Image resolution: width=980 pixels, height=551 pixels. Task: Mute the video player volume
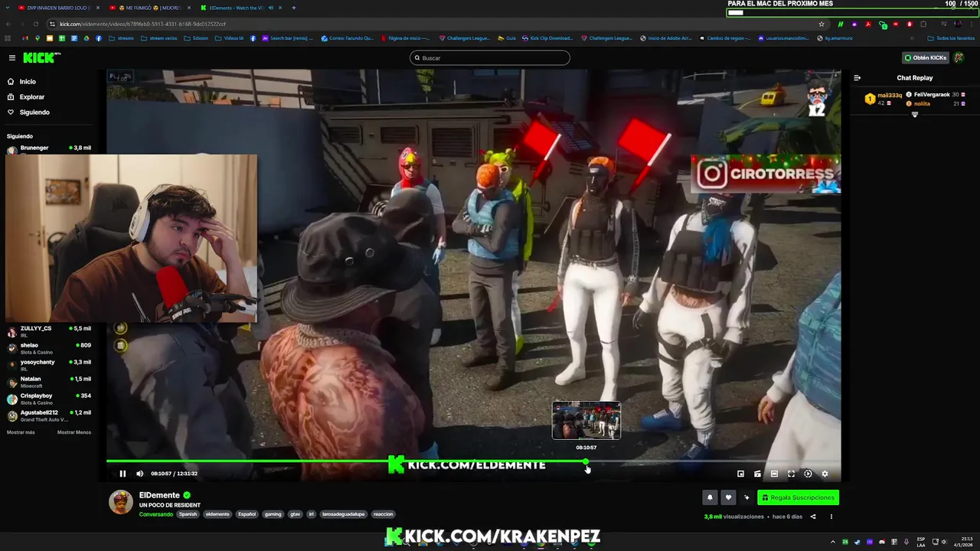pos(139,474)
